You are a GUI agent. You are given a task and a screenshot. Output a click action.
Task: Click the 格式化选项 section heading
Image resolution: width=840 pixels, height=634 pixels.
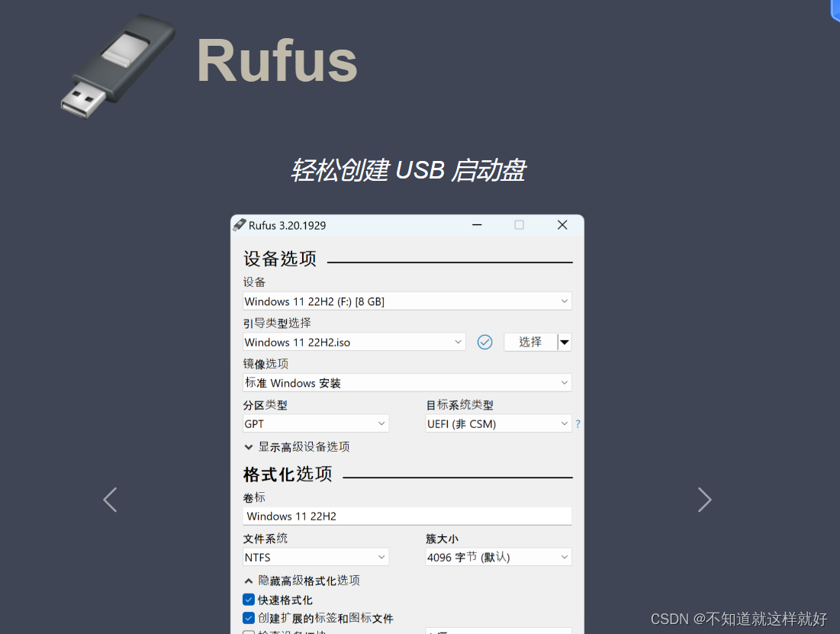(288, 475)
